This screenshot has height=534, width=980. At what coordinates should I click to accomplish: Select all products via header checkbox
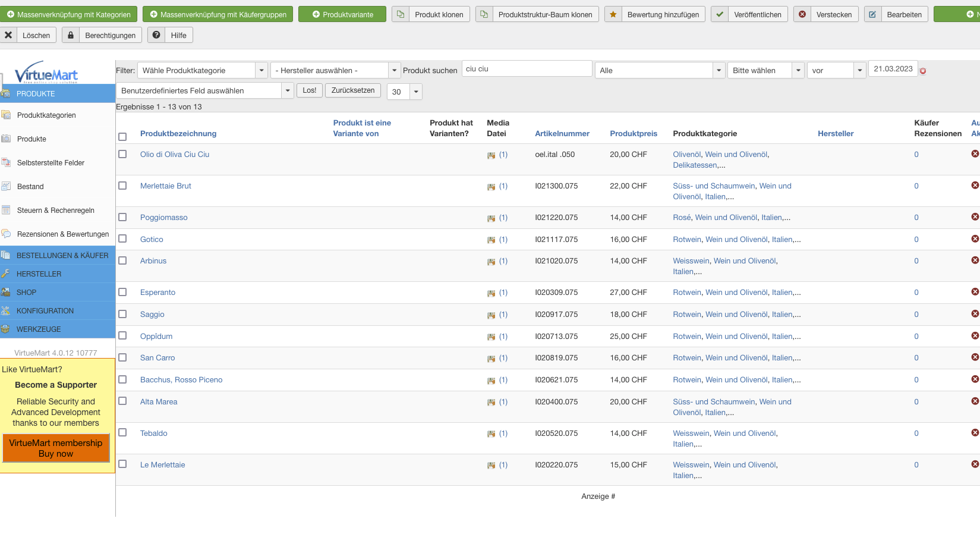[x=122, y=137]
